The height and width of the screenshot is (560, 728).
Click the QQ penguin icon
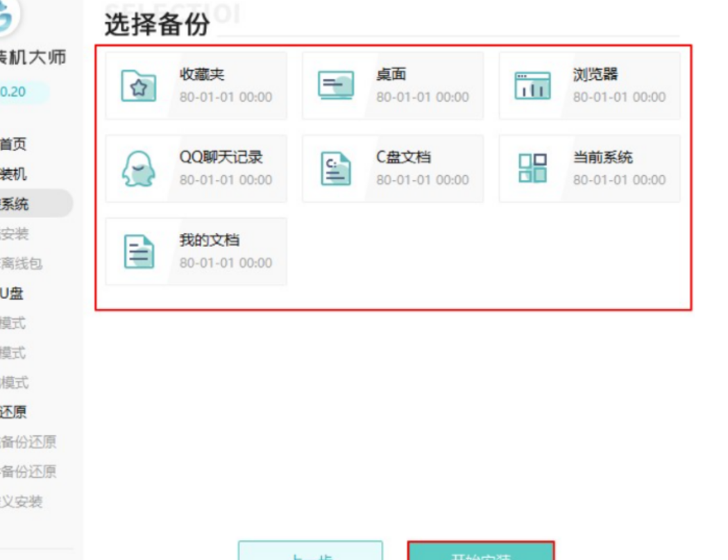138,169
